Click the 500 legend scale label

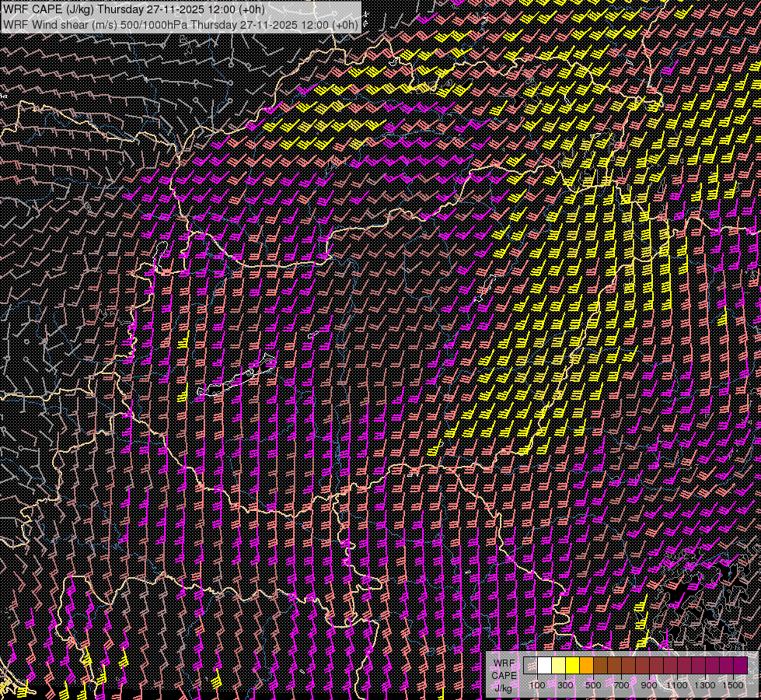tap(593, 685)
